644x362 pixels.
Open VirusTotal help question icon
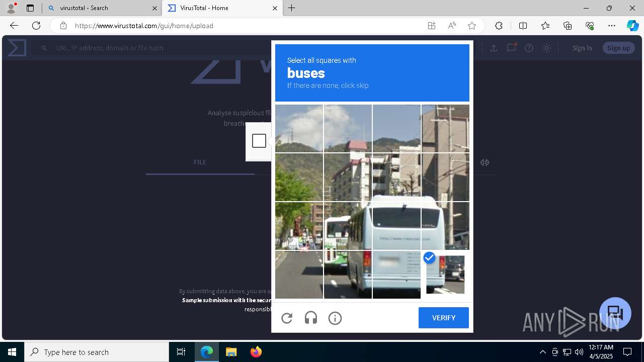coord(529,48)
